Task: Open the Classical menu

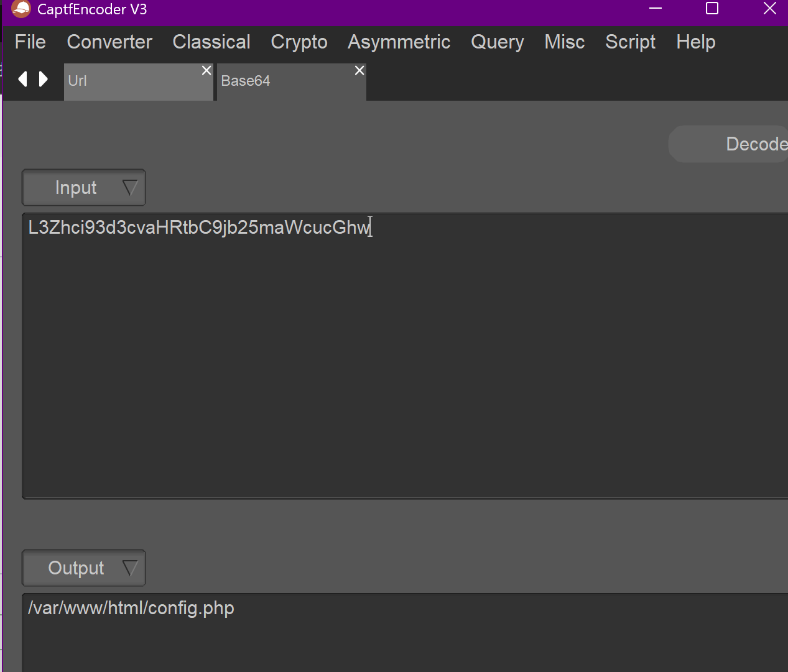Action: click(211, 42)
